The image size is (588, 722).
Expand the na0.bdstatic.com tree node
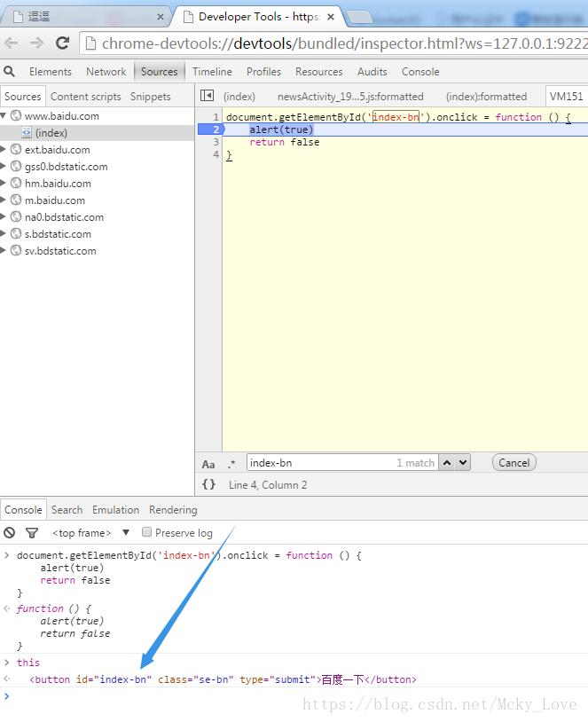tap(4, 216)
